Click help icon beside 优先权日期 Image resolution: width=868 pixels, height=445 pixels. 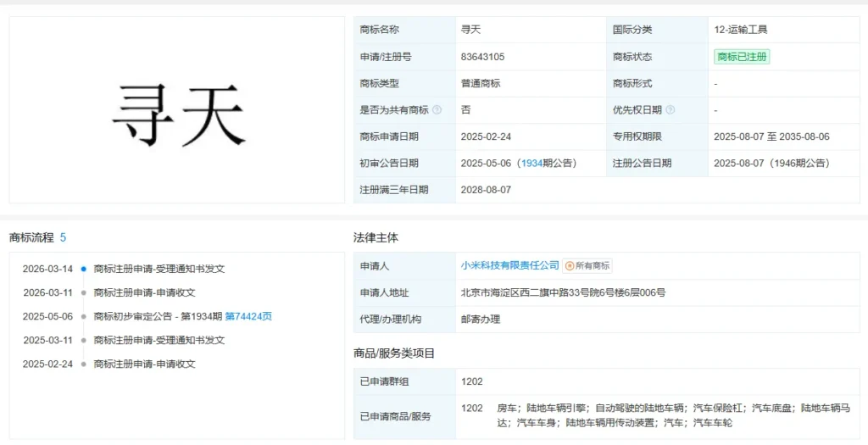pyautogui.click(x=670, y=110)
